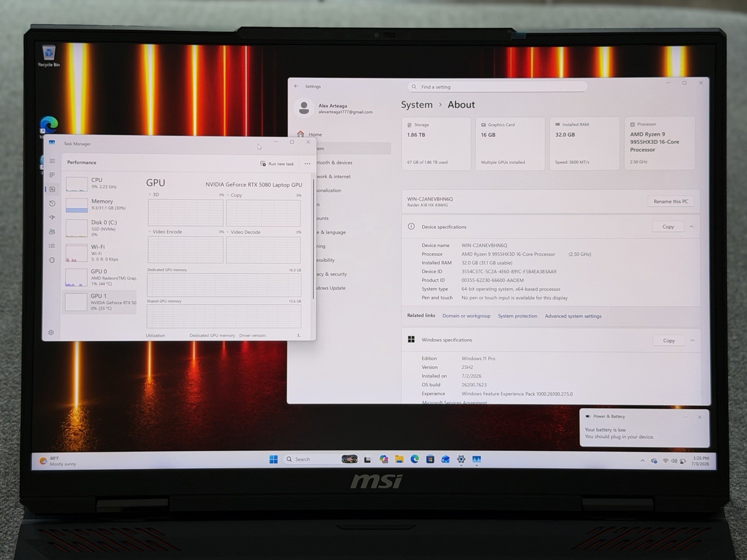Dismiss the Power & Battery notification
Screen dimensions: 747x560
click(699, 417)
